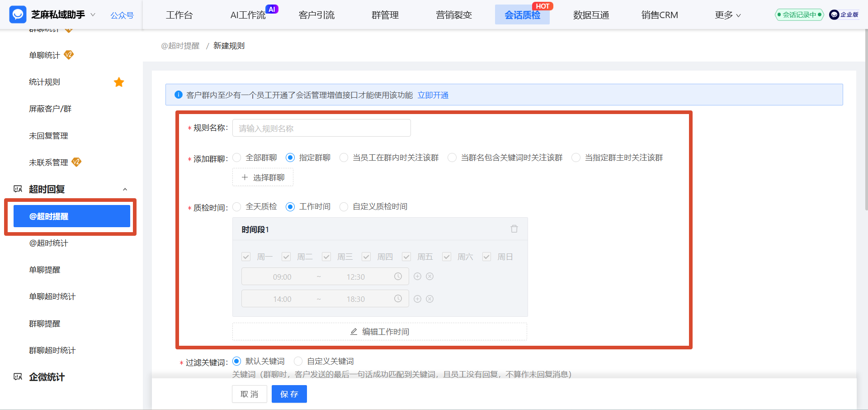Image resolution: width=868 pixels, height=410 pixels.
Task: Click the @超时提醒 breadcrumb link
Action: [180, 46]
